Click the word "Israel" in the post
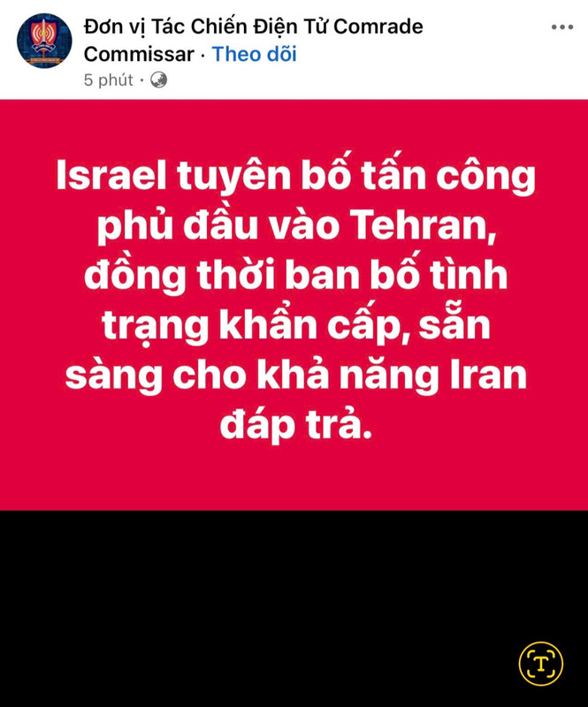Image resolution: width=588 pixels, height=707 pixels. [x=111, y=175]
